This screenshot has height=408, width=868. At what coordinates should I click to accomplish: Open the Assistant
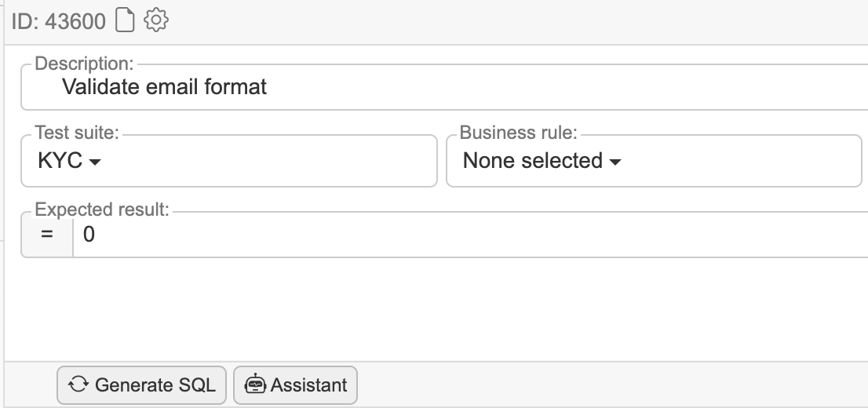(x=296, y=385)
